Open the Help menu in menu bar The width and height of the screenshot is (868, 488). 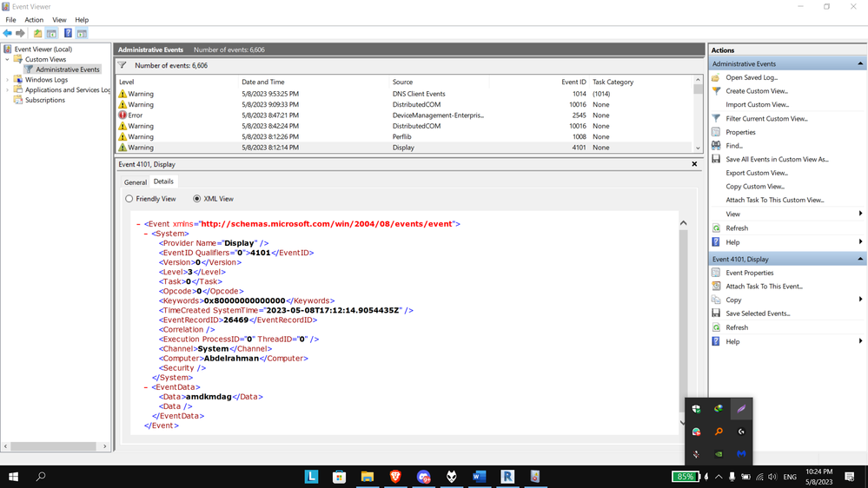coord(82,19)
